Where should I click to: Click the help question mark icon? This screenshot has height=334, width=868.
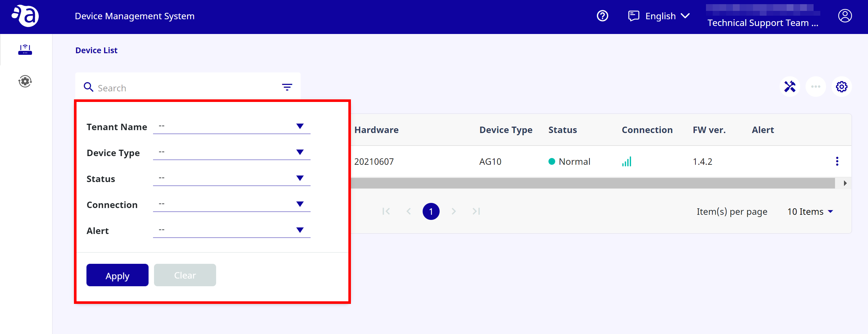pos(602,16)
